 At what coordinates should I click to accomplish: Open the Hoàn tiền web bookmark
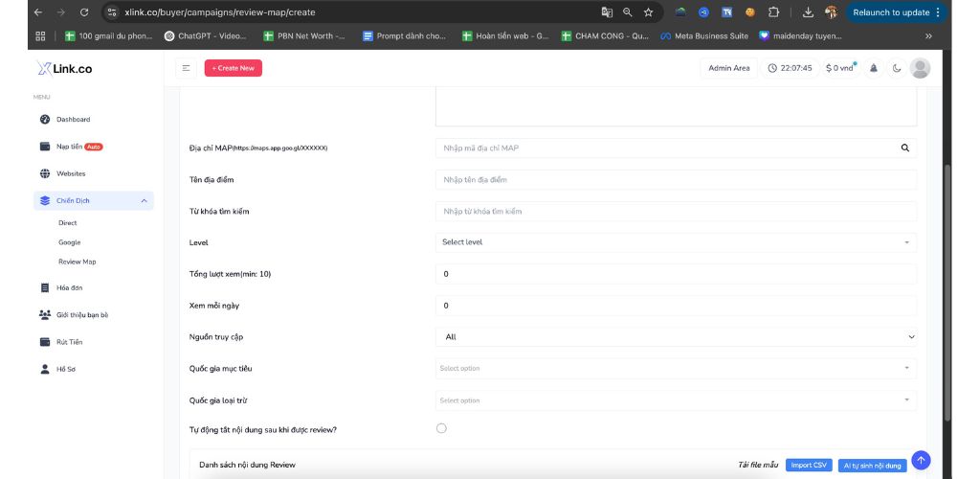click(x=505, y=36)
